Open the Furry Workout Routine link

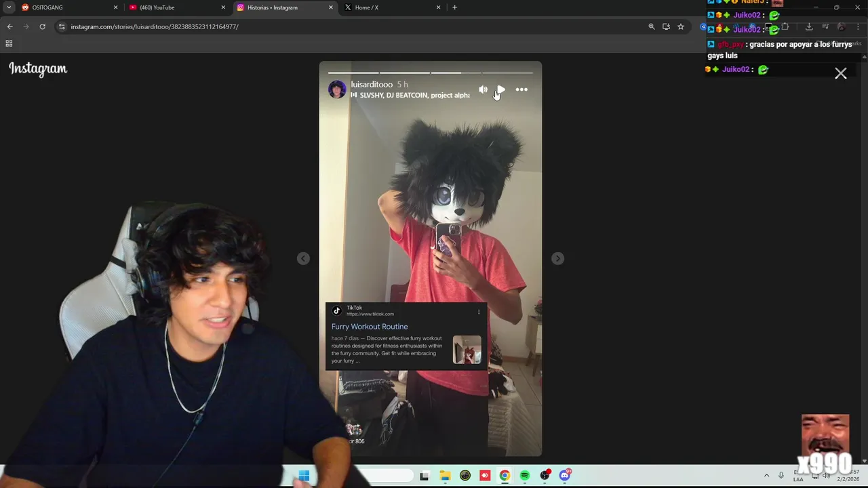click(370, 327)
